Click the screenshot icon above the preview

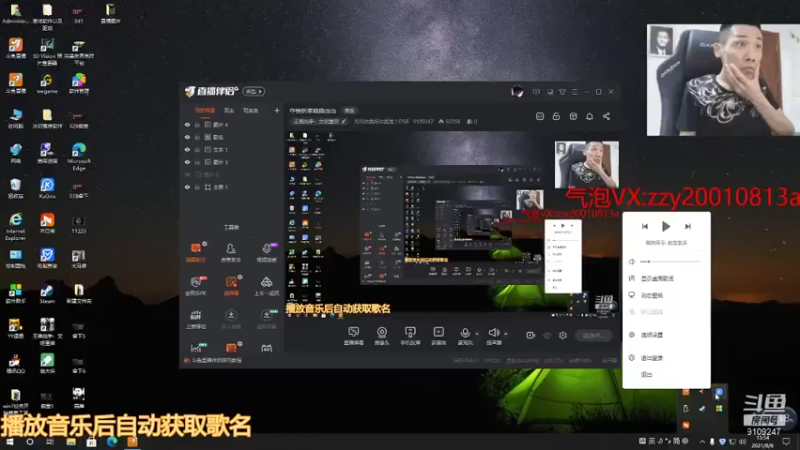tap(540, 116)
